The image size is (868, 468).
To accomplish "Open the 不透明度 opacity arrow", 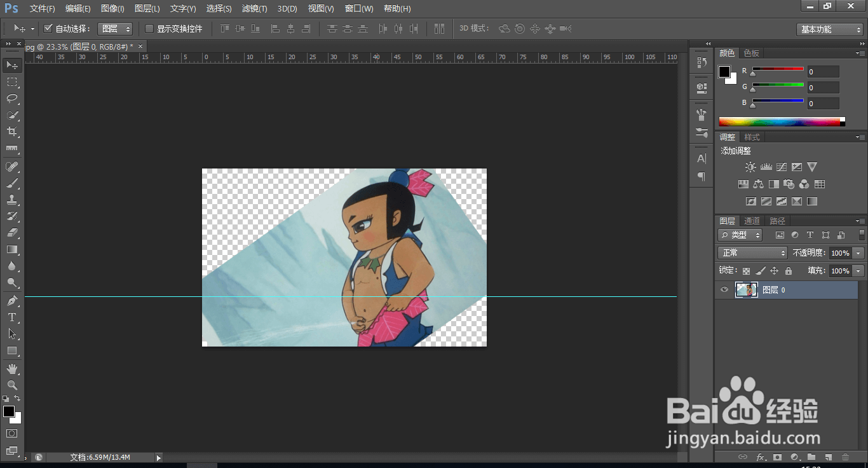I will point(859,253).
